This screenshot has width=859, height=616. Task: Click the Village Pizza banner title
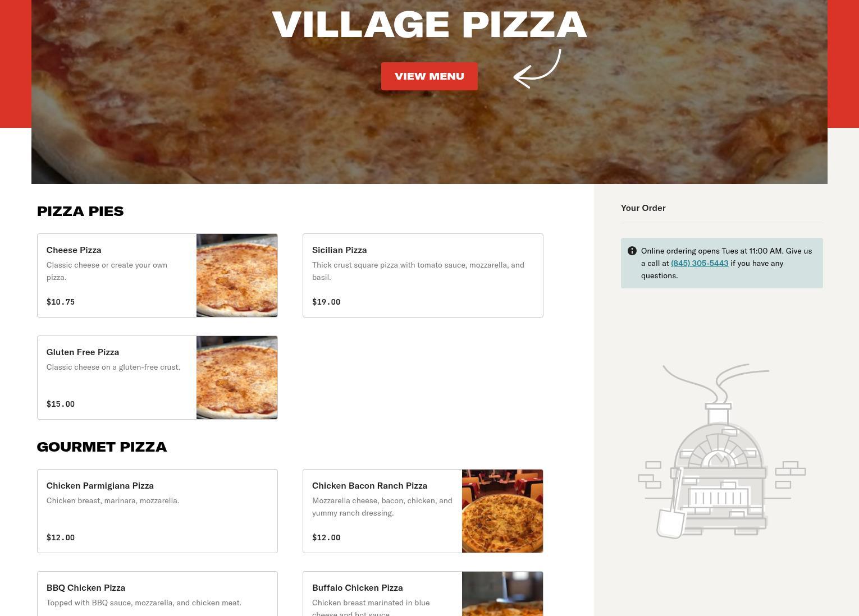429,25
